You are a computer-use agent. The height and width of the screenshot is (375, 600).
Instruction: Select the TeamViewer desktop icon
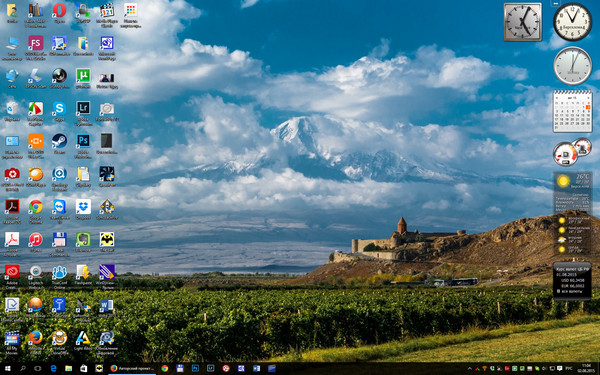[x=59, y=209]
